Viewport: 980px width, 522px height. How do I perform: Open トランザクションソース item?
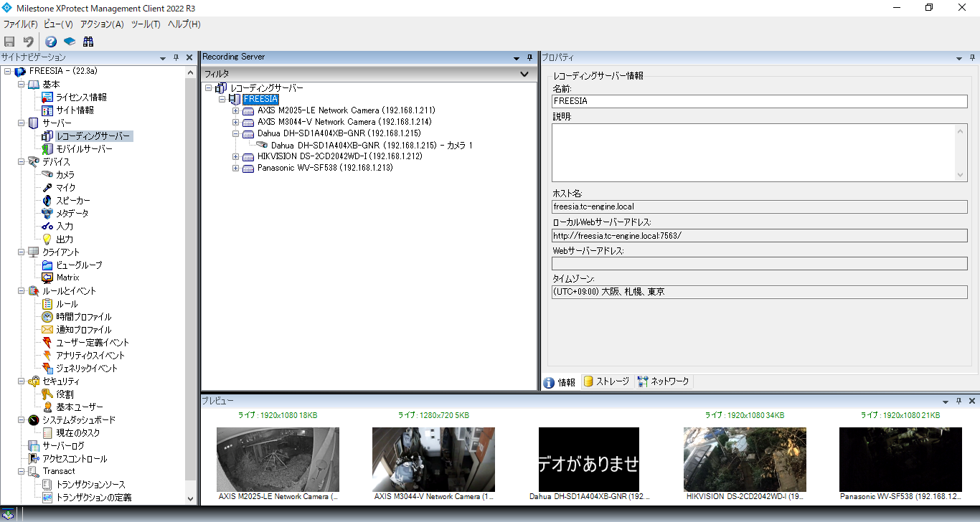click(x=90, y=485)
